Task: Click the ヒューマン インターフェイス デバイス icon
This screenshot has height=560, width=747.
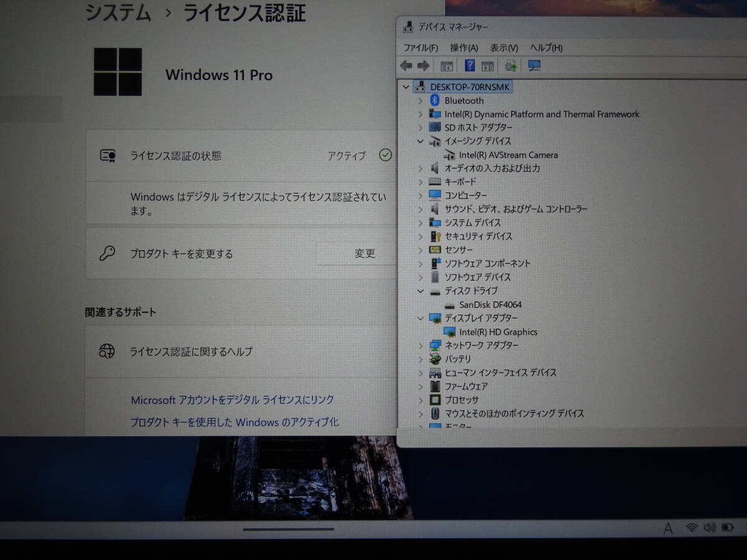Action: coord(435,373)
